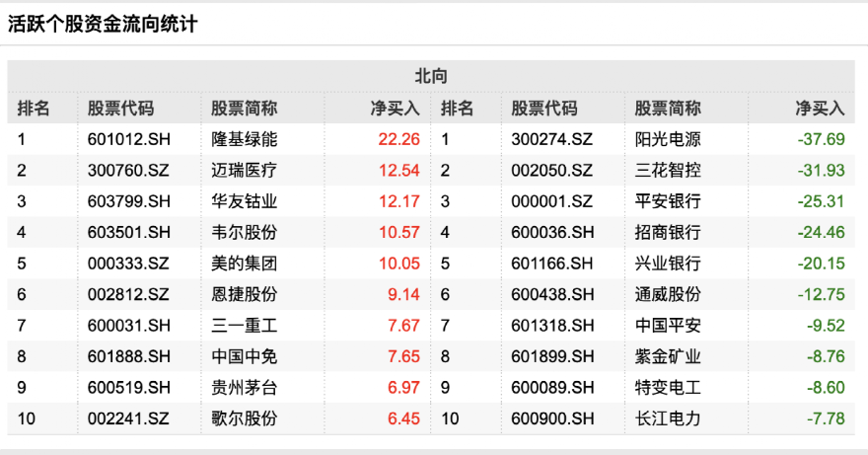Select net buy value 12.17
This screenshot has width=868, height=455.
[x=399, y=201]
